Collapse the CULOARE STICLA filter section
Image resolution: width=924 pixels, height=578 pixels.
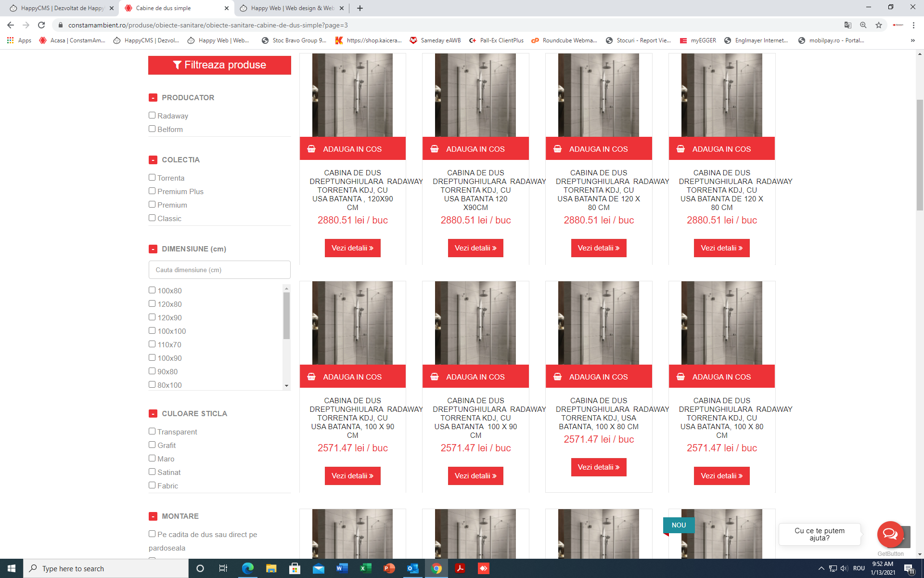(153, 414)
